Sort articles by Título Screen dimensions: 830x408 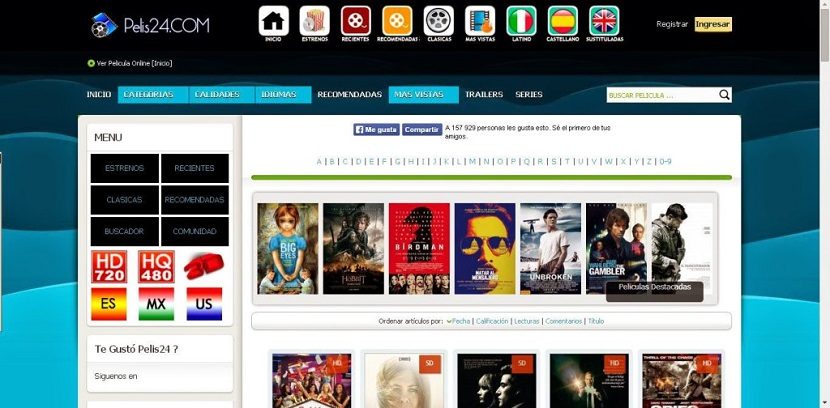(596, 321)
